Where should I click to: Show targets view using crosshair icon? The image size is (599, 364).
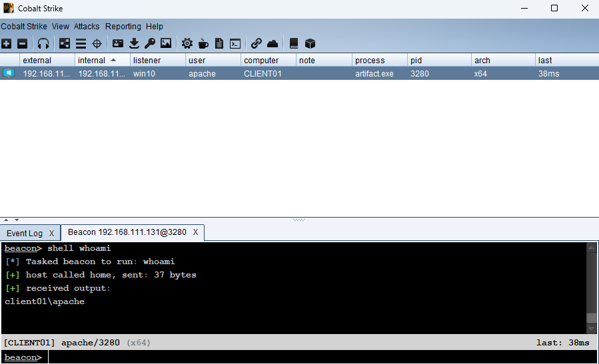click(97, 44)
